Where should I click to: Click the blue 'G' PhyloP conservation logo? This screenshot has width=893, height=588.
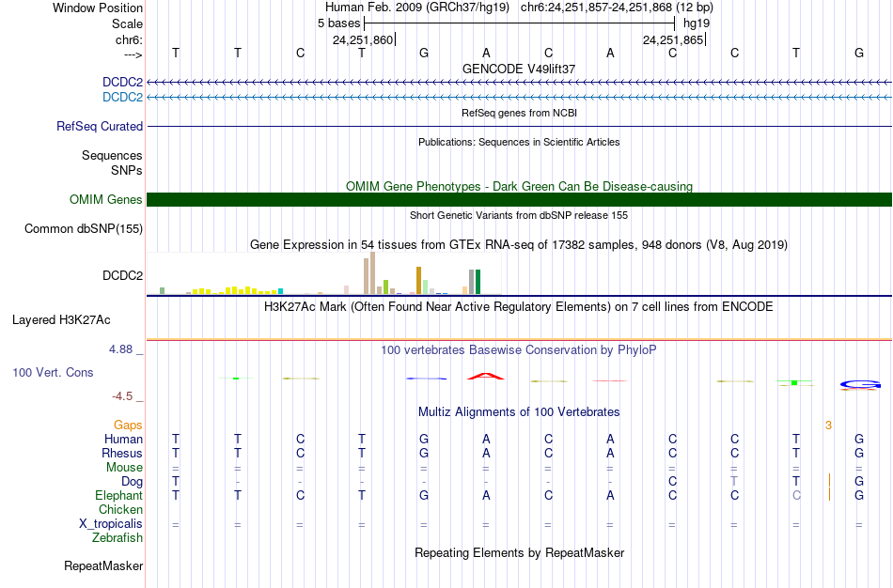point(859,385)
